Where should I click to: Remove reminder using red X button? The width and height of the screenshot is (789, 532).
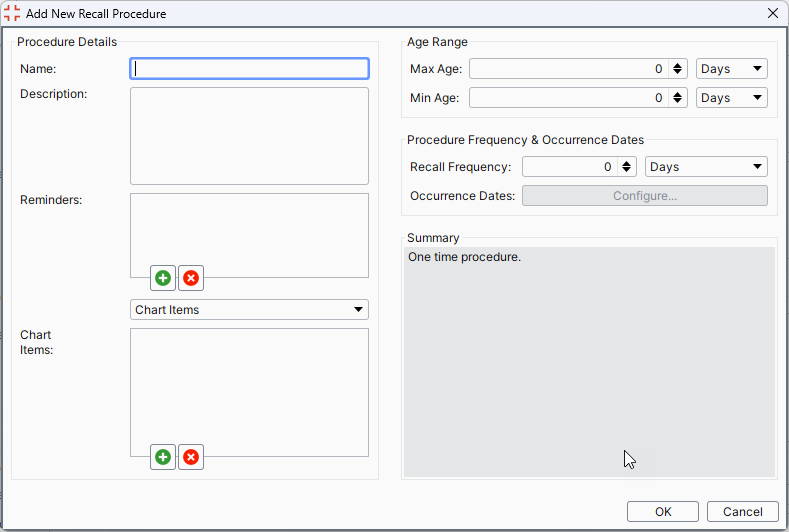click(191, 278)
